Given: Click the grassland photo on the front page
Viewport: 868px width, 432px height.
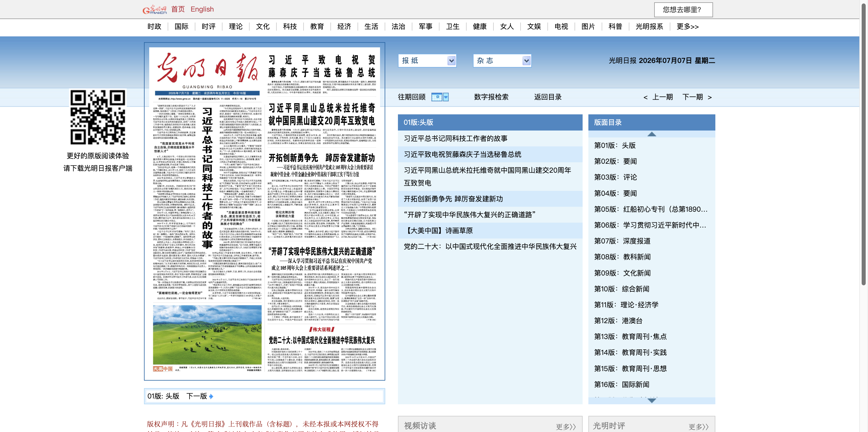Looking at the screenshot, I should (x=207, y=335).
